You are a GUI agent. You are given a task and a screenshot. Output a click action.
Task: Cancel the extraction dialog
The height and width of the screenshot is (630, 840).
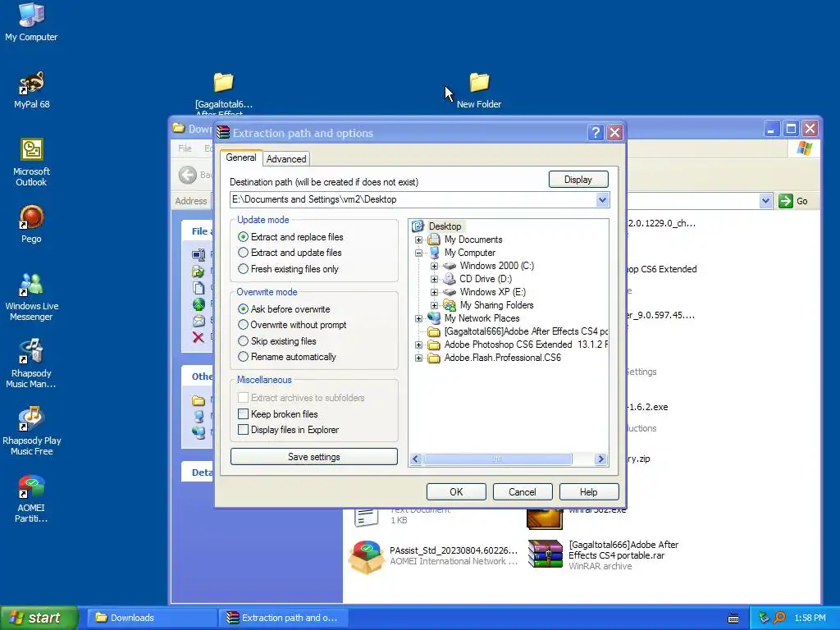(x=523, y=492)
